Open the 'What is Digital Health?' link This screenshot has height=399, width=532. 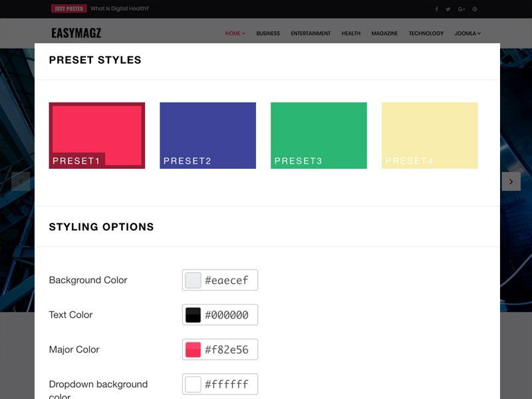120,9
